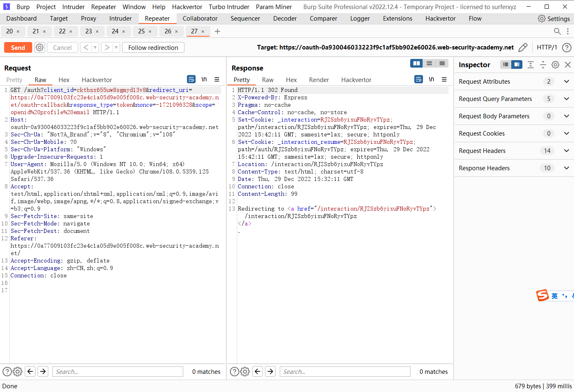
Task: Open Burp Settings via the gear icon
Action: point(542,18)
